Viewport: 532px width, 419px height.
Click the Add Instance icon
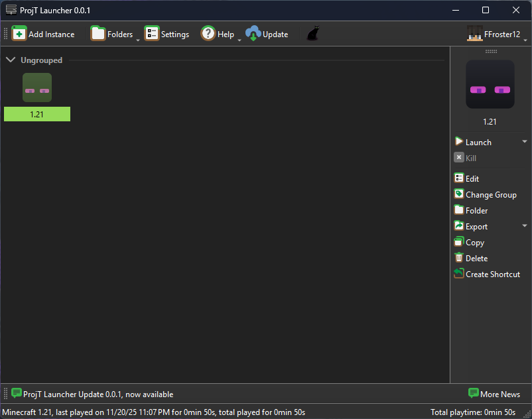pos(19,33)
